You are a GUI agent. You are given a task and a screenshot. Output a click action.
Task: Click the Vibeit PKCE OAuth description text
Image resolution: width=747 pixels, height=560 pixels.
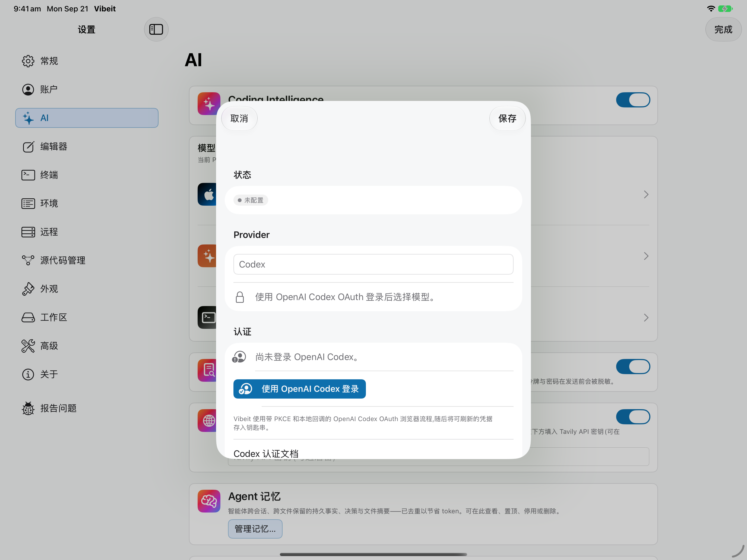tap(363, 423)
